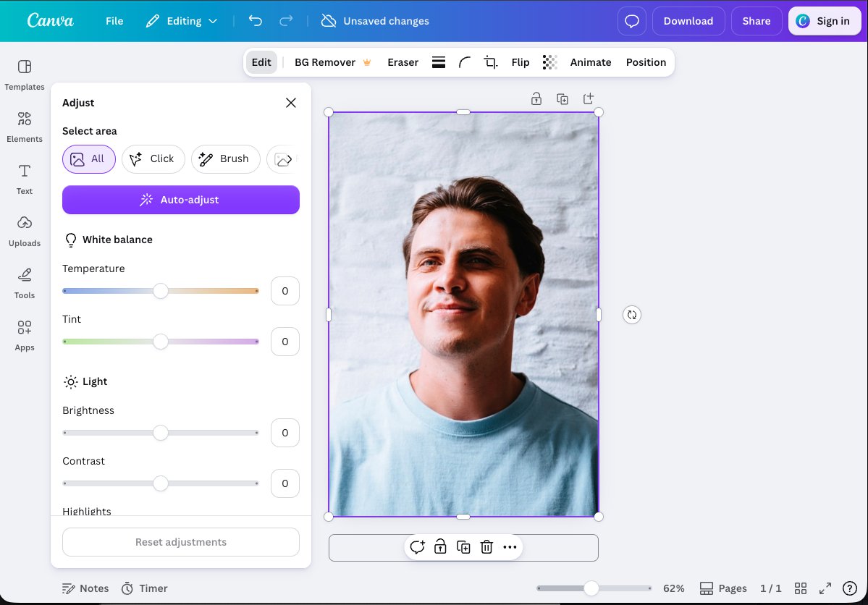The height and width of the screenshot is (605, 868).
Task: Click the Tint value field
Action: click(x=285, y=342)
